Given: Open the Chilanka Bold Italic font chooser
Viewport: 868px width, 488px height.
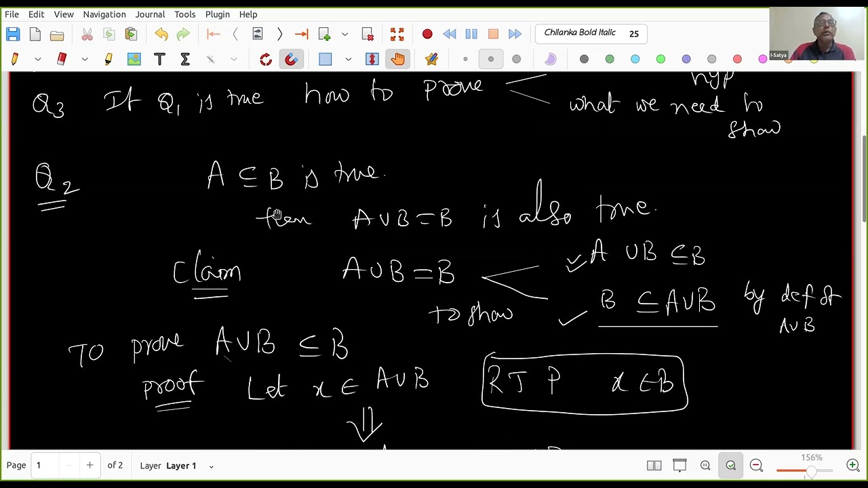Looking at the screenshot, I should pos(591,33).
